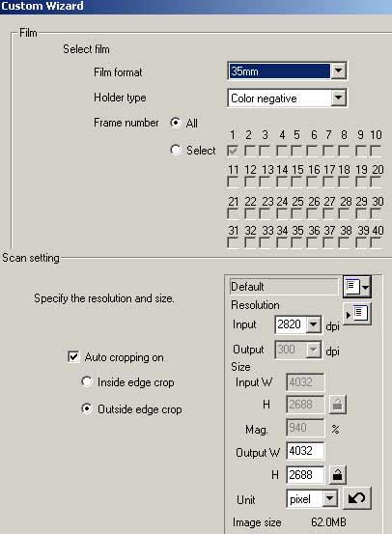The height and width of the screenshot is (534, 392).
Task: Click the reset undo arrow button
Action: (357, 498)
